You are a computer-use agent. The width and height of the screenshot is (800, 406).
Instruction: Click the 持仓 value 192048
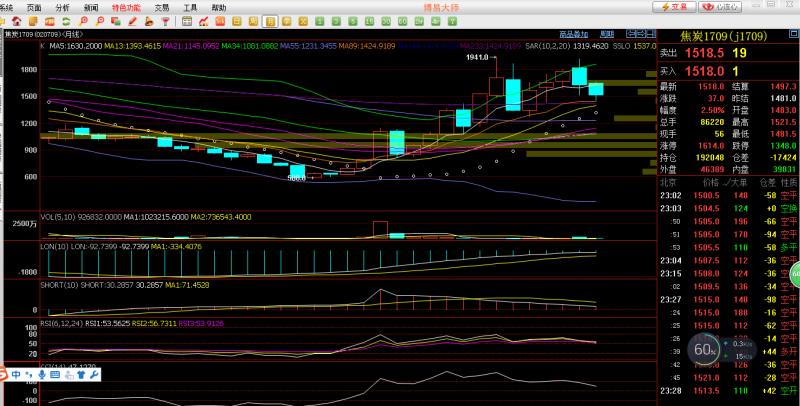point(710,158)
